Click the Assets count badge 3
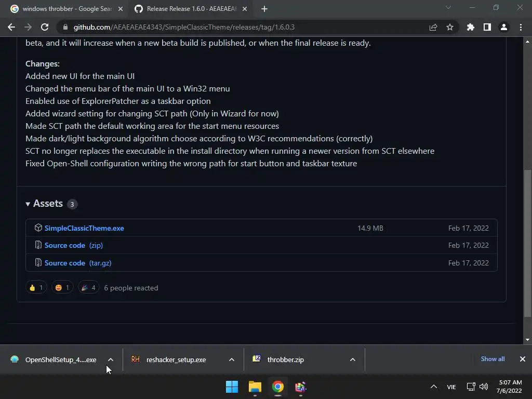Screen dimensions: 532x399 tap(72, 204)
